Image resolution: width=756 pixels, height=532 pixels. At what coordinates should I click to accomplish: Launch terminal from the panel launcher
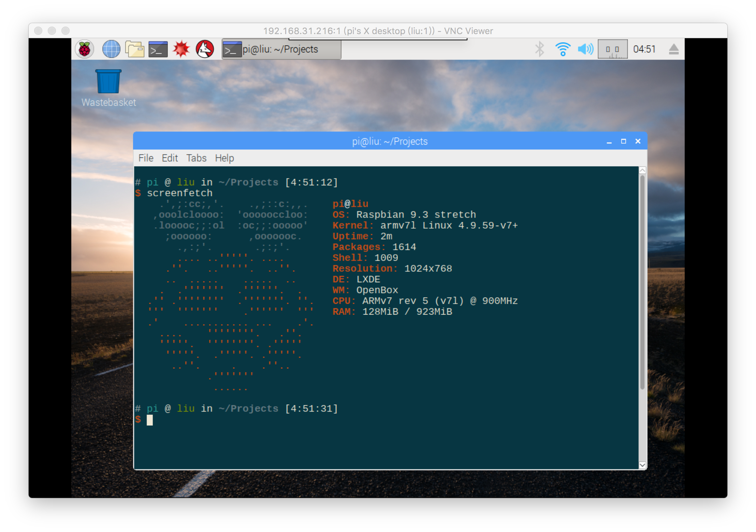[158, 49]
